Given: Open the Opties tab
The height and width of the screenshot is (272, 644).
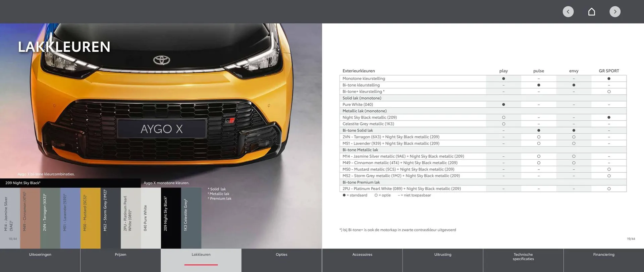Looking at the screenshot, I should [281, 260].
